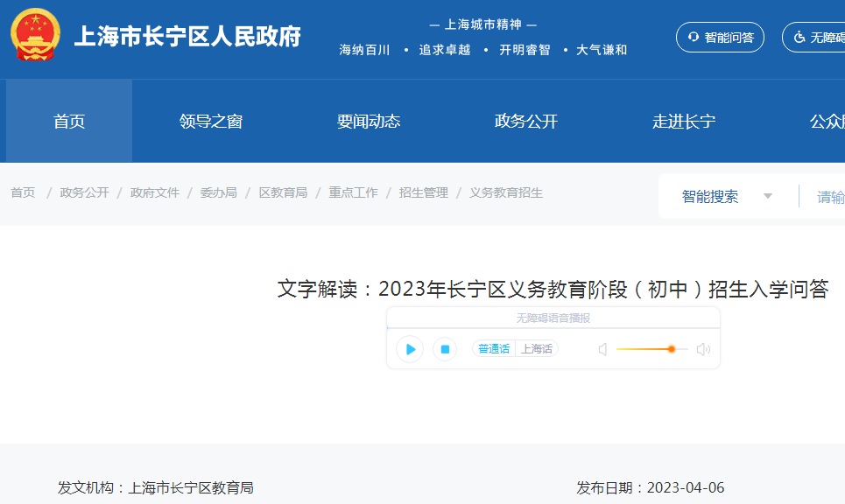845x504 pixels.
Task: Click the search keyword input field
Action: click(x=830, y=197)
